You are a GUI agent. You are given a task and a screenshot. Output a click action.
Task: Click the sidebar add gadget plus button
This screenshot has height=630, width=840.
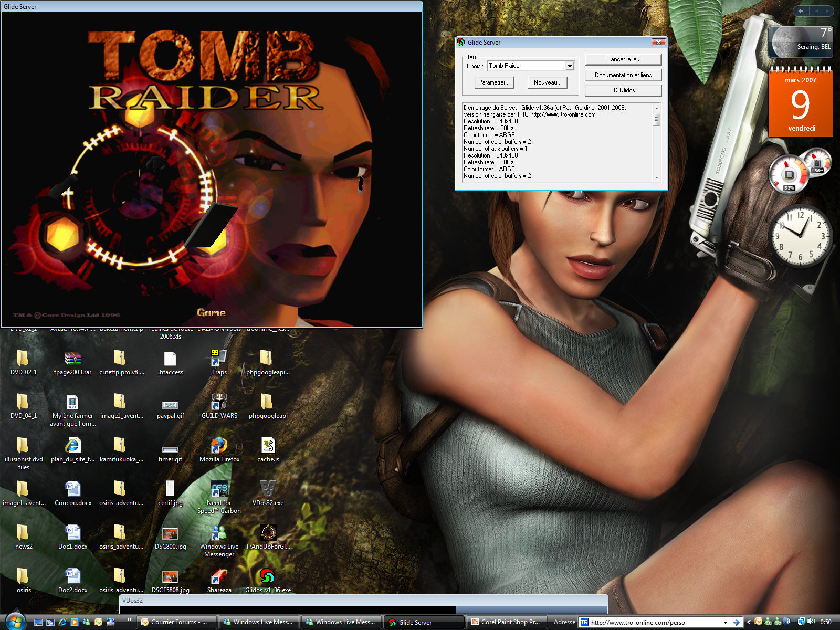pyautogui.click(x=801, y=11)
